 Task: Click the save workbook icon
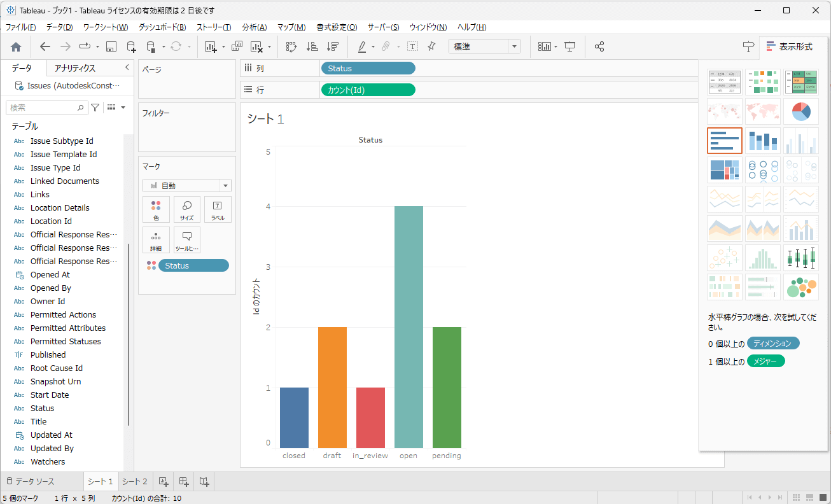[x=111, y=46]
